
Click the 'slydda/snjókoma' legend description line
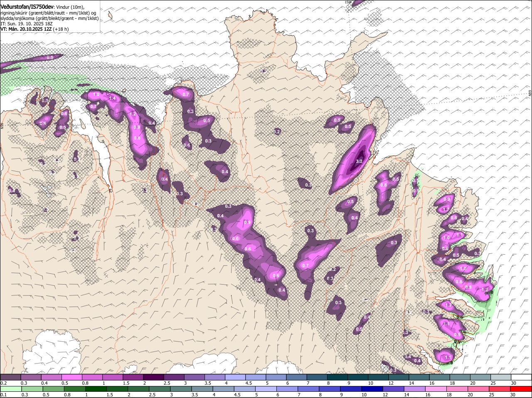tap(49, 18)
